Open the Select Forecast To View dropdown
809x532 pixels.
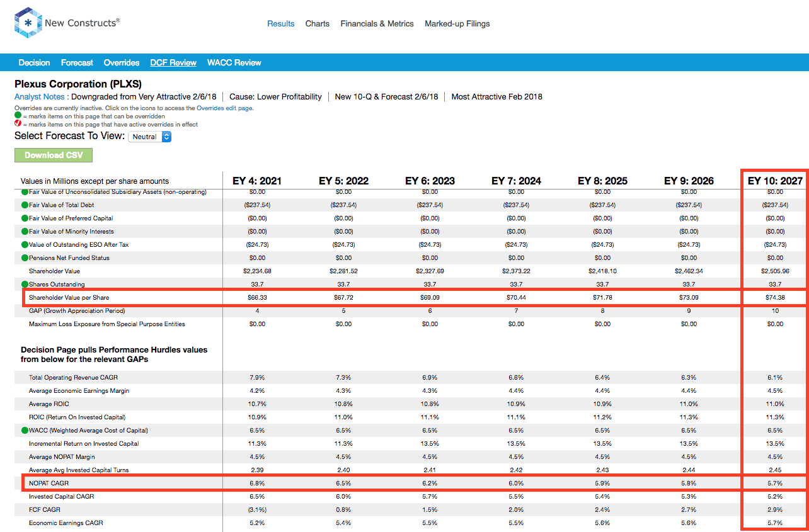point(149,136)
